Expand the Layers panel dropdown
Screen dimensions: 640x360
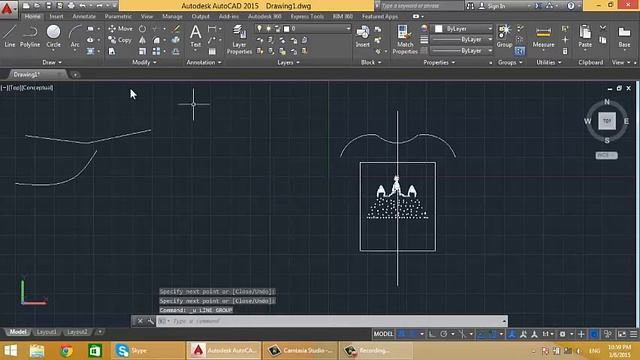[x=288, y=62]
